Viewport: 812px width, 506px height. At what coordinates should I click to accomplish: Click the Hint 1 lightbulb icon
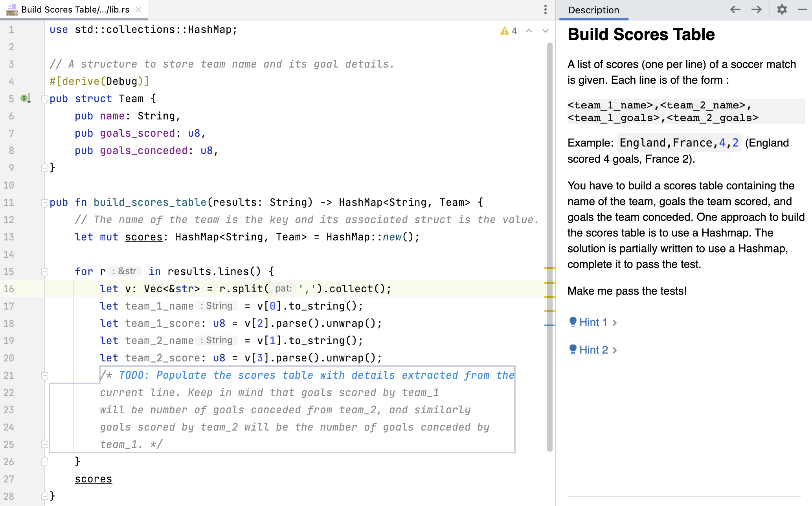(573, 322)
